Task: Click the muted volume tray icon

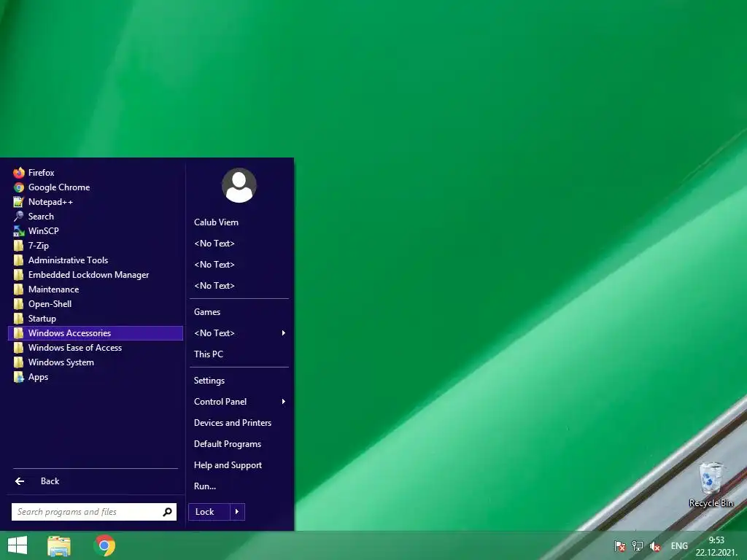Action: point(656,546)
